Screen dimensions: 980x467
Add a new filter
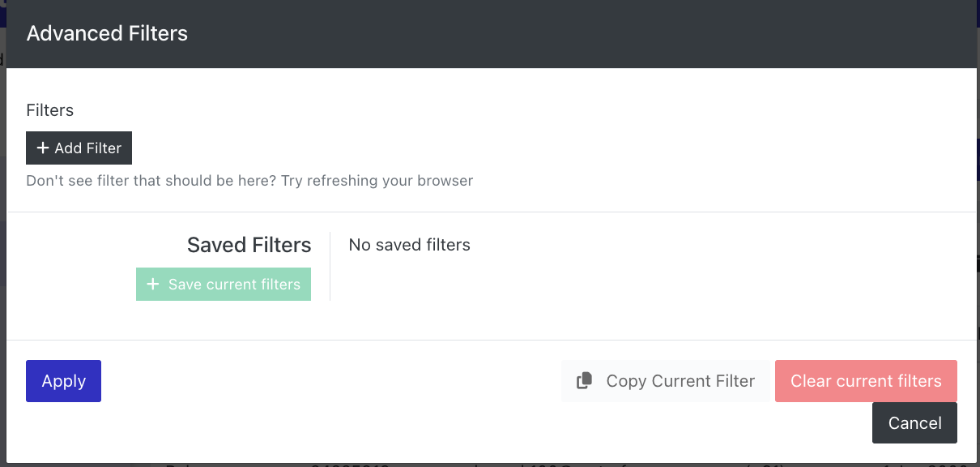coord(79,148)
